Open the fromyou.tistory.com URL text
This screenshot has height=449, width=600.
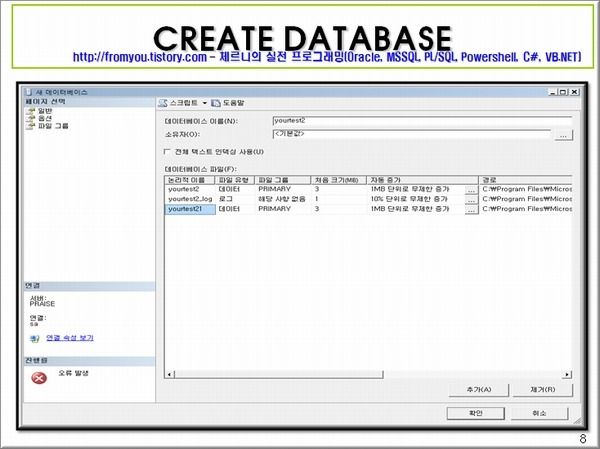point(140,57)
